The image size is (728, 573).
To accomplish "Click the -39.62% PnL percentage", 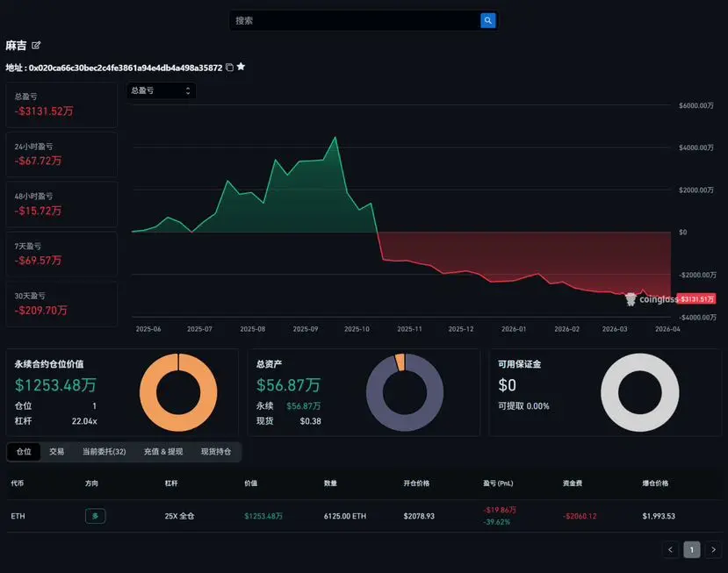I will tap(496, 522).
